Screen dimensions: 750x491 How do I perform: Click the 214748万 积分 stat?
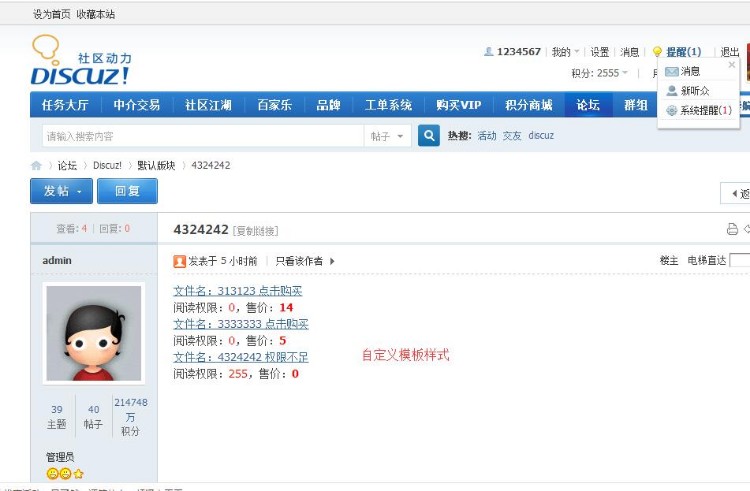[131, 416]
